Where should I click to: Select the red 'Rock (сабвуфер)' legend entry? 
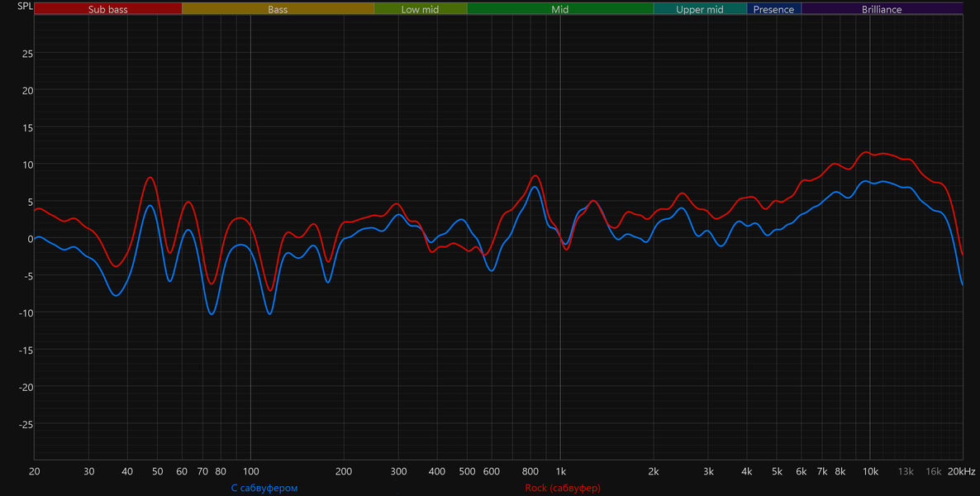[x=563, y=488]
